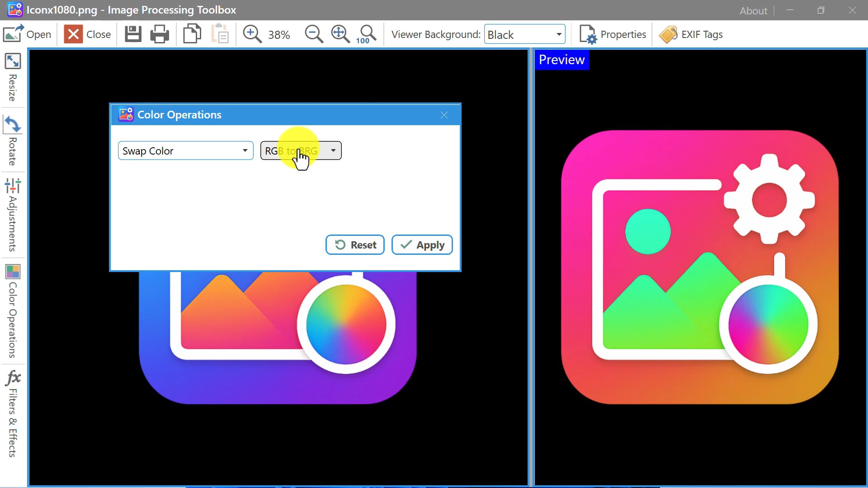This screenshot has height=488, width=868.
Task: Switch to Adjustments side tab
Action: click(13, 215)
